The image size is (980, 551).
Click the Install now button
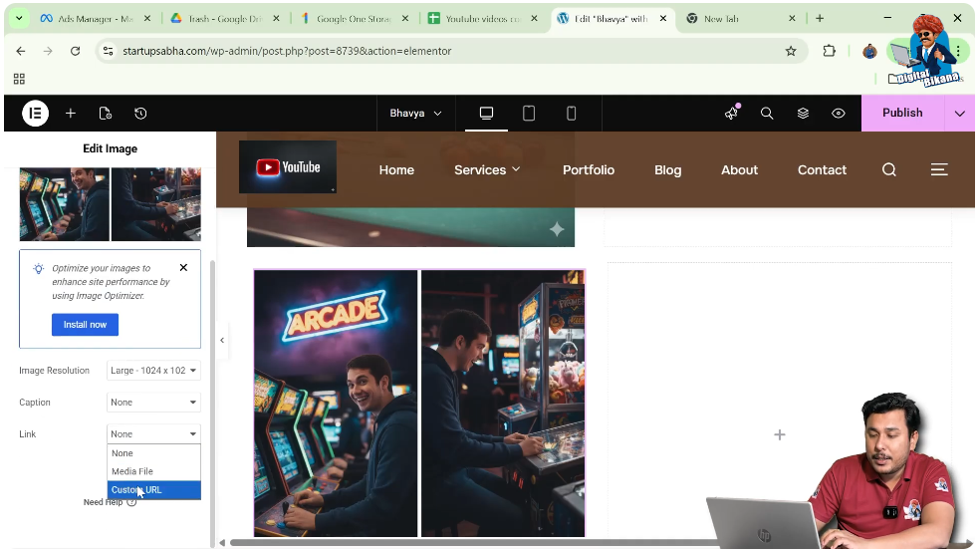click(x=85, y=325)
